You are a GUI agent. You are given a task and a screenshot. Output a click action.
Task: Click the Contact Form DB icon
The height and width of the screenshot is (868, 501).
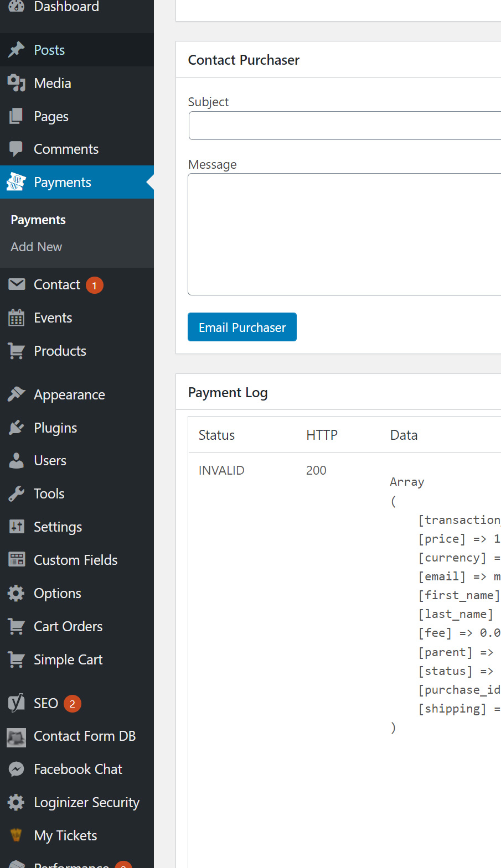[16, 736]
